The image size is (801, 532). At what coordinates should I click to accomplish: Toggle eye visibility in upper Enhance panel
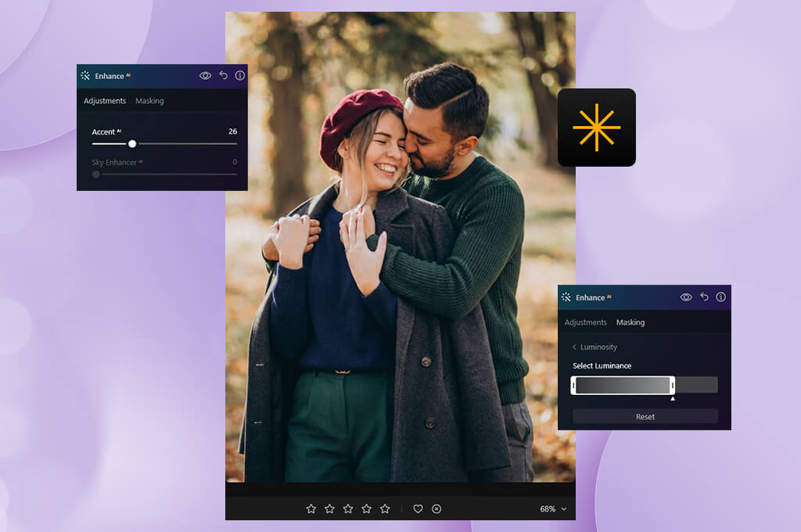tap(205, 76)
